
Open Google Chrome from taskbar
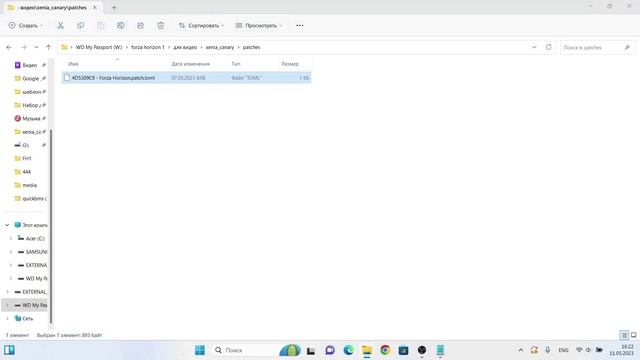pyautogui.click(x=385, y=350)
